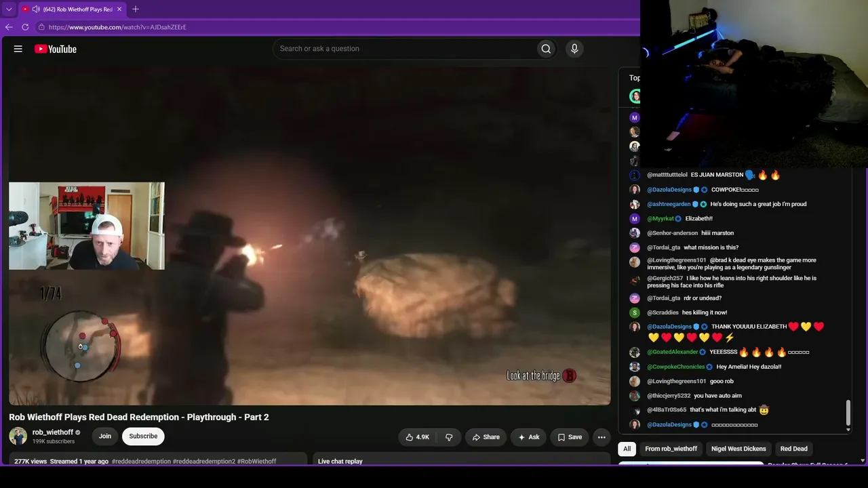Click the @CowpokeChronicles username in chat
The image size is (868, 488).
coord(676,367)
